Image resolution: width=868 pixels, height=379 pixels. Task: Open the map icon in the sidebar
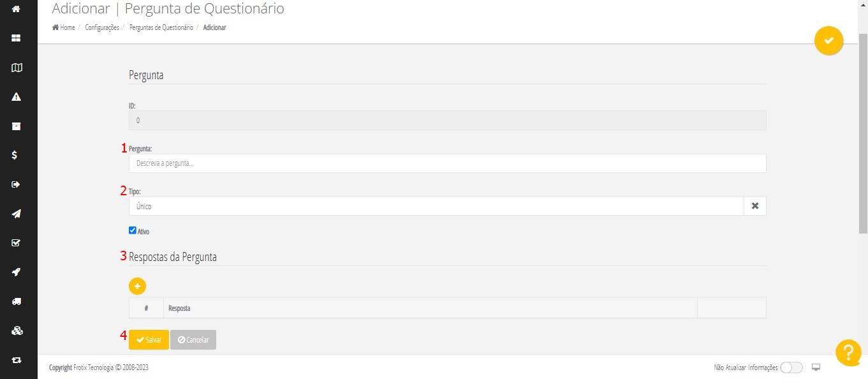pyautogui.click(x=17, y=68)
